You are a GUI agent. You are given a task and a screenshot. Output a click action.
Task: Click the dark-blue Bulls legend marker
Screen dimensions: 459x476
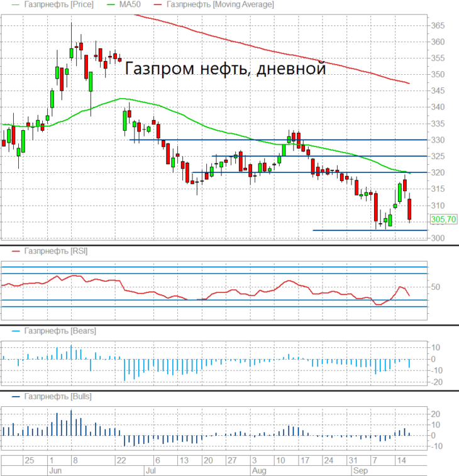click(x=16, y=397)
